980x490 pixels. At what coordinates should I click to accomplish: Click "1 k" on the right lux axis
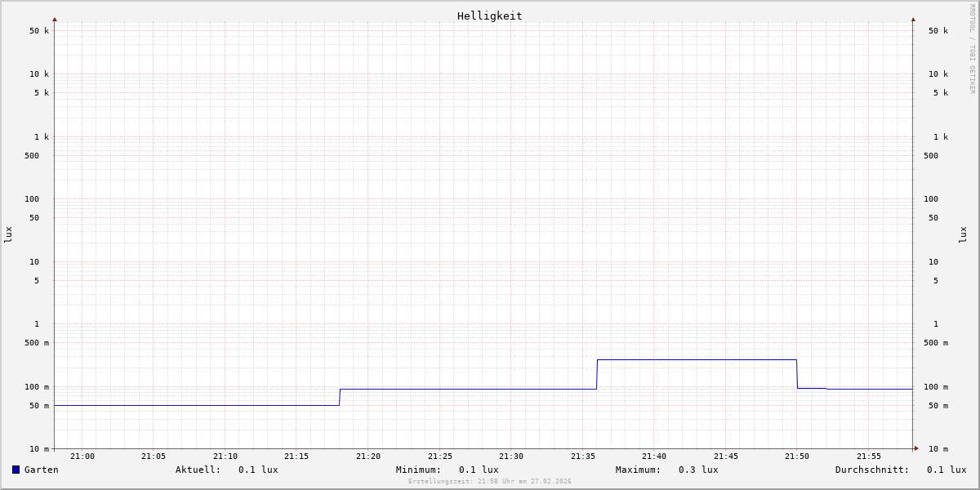tap(941, 137)
